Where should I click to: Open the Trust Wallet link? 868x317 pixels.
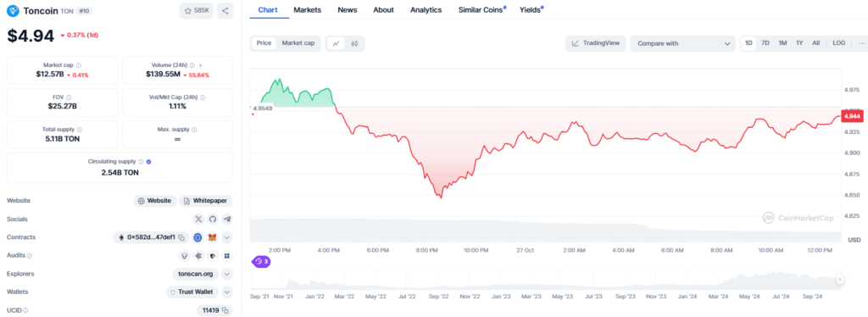pos(192,292)
